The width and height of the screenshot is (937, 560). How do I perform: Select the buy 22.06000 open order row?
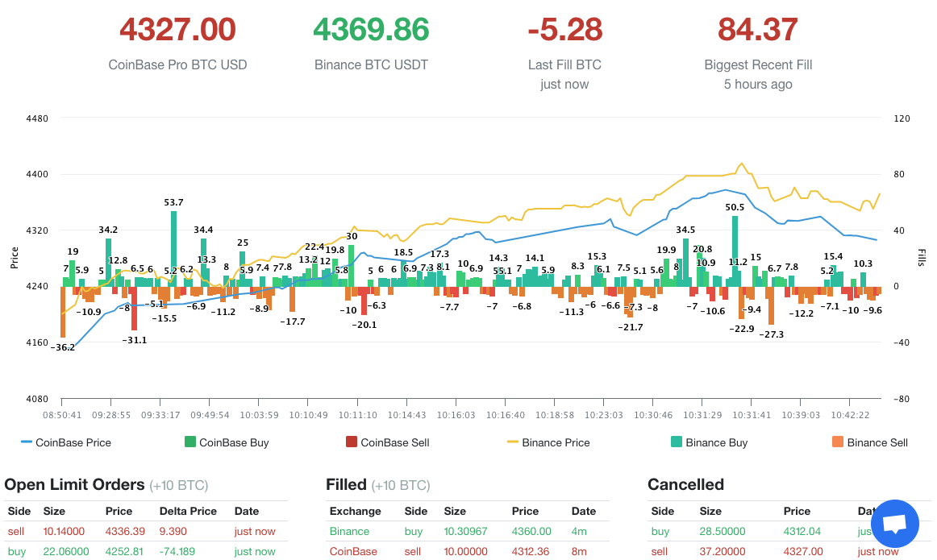146,551
